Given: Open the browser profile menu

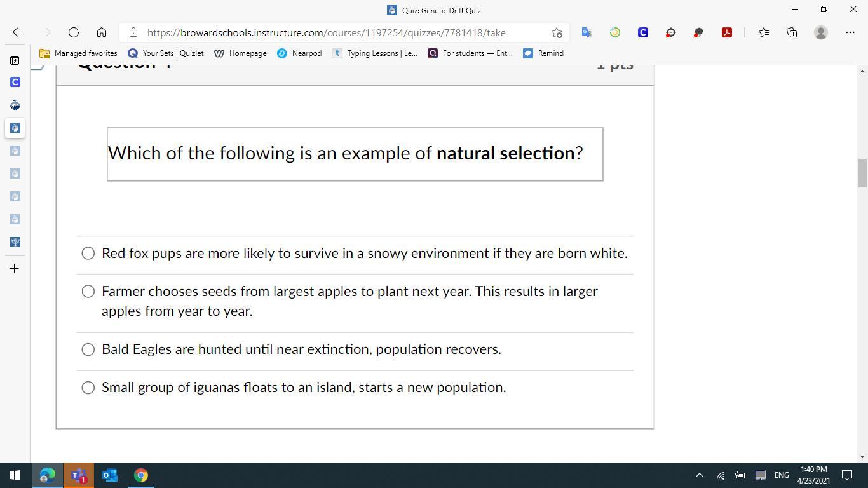Looking at the screenshot, I should click(x=821, y=32).
